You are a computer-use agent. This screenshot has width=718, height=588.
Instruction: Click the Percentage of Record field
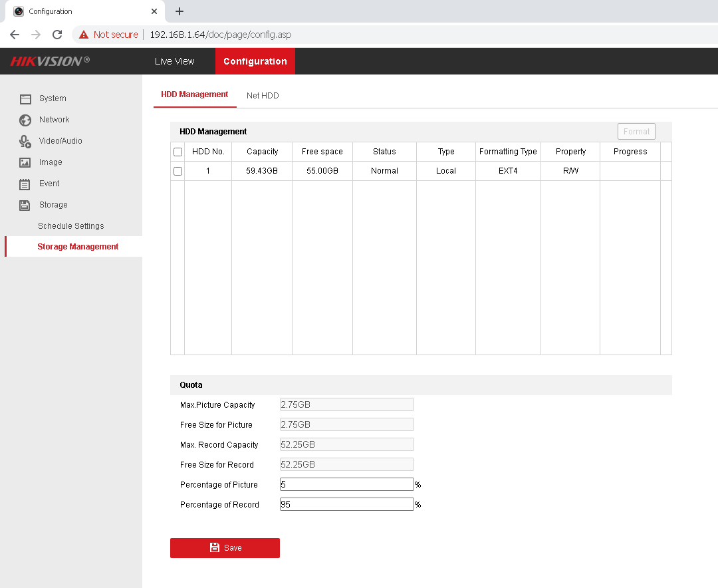(x=346, y=504)
